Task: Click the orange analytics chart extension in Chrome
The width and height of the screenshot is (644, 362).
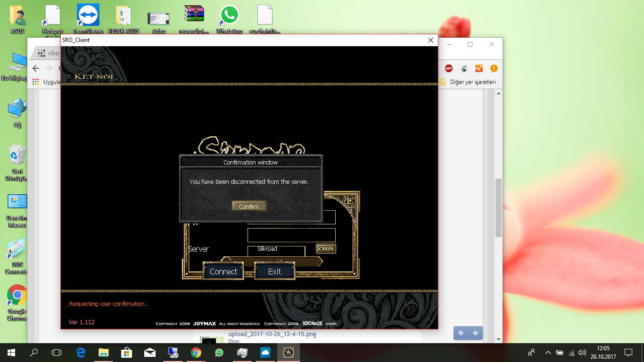Action: click(479, 68)
